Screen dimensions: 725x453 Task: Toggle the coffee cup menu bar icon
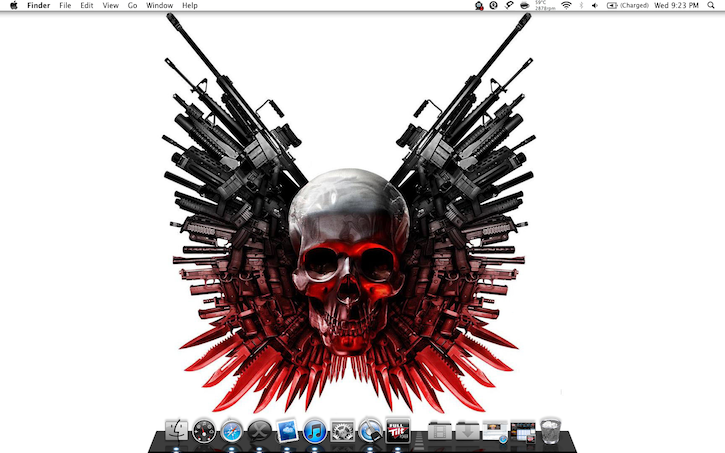click(x=524, y=6)
